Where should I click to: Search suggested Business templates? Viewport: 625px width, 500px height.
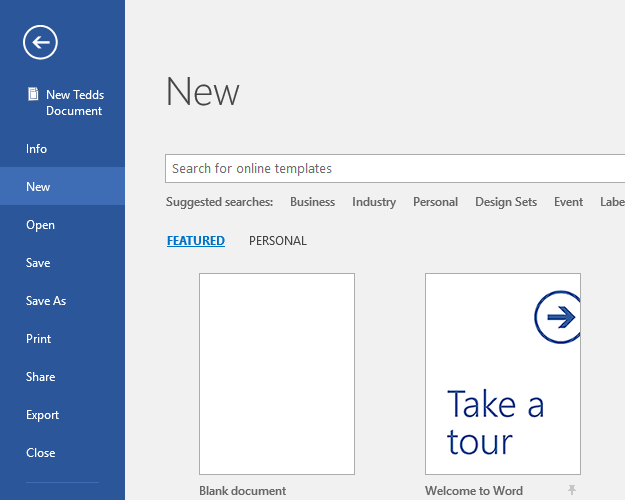(312, 202)
